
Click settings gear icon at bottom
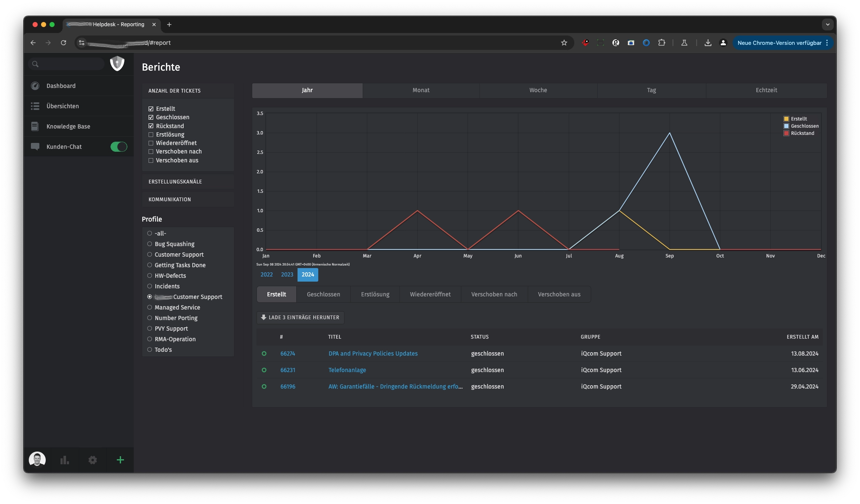(92, 460)
